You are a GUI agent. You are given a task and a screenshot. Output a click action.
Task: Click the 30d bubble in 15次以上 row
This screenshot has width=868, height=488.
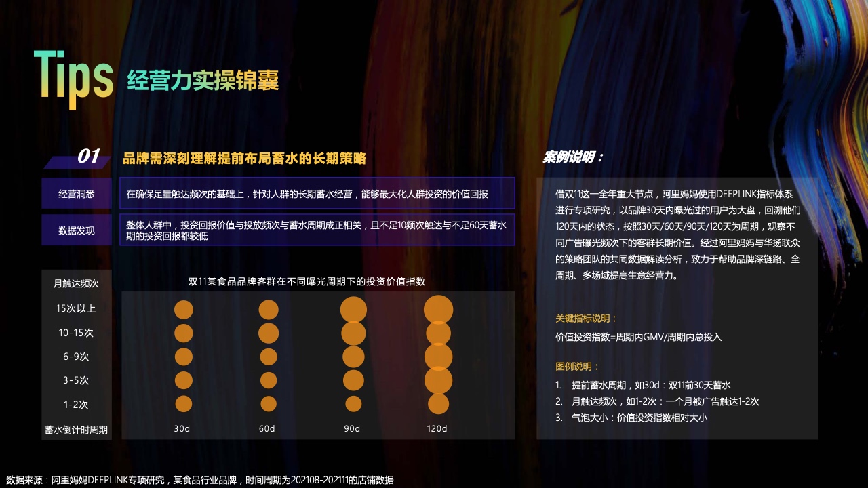[x=184, y=310]
